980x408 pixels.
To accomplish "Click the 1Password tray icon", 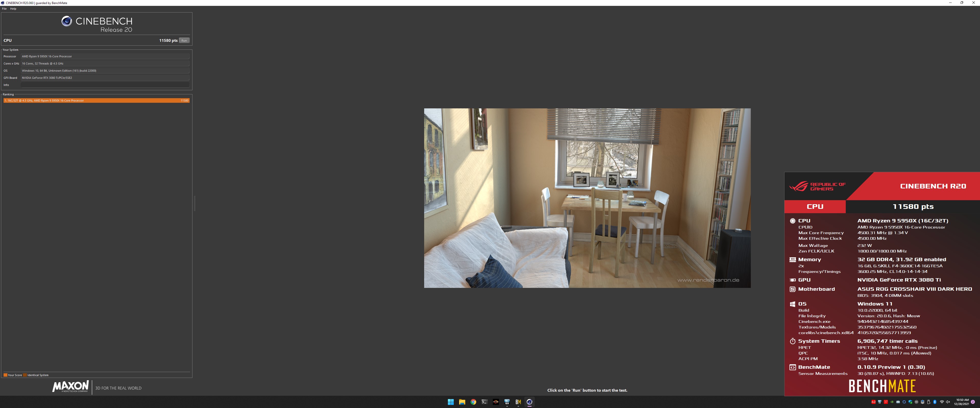I will pyautogui.click(x=916, y=402).
